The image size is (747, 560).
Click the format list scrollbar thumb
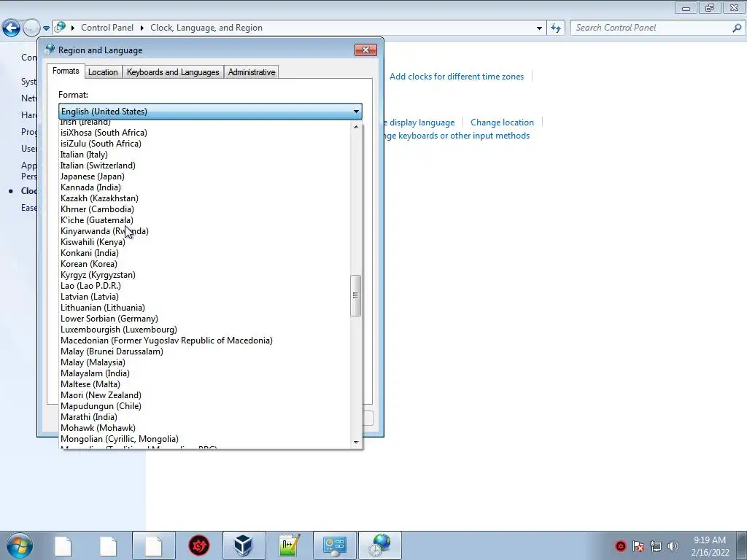coord(355,295)
